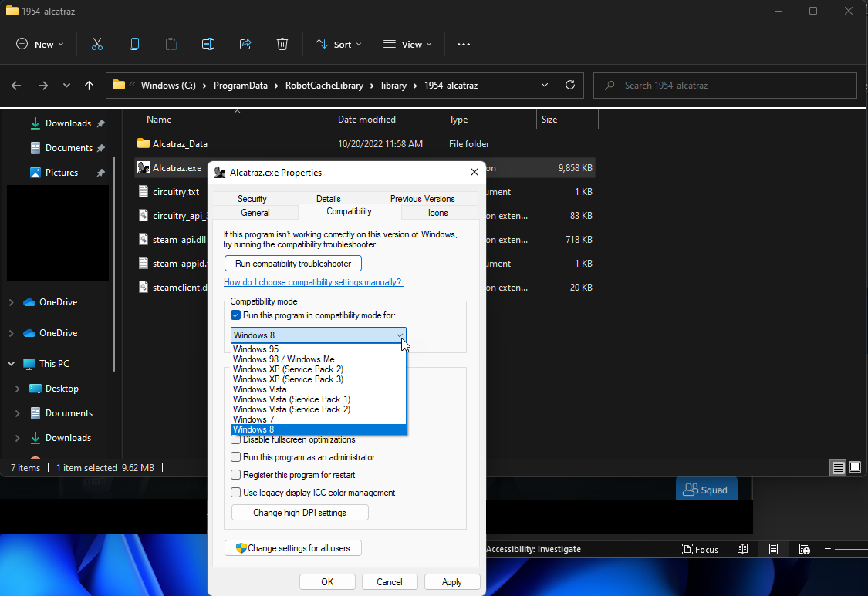Image resolution: width=868 pixels, height=596 pixels.
Task: Choose Windows 95 from the list
Action: [319, 349]
